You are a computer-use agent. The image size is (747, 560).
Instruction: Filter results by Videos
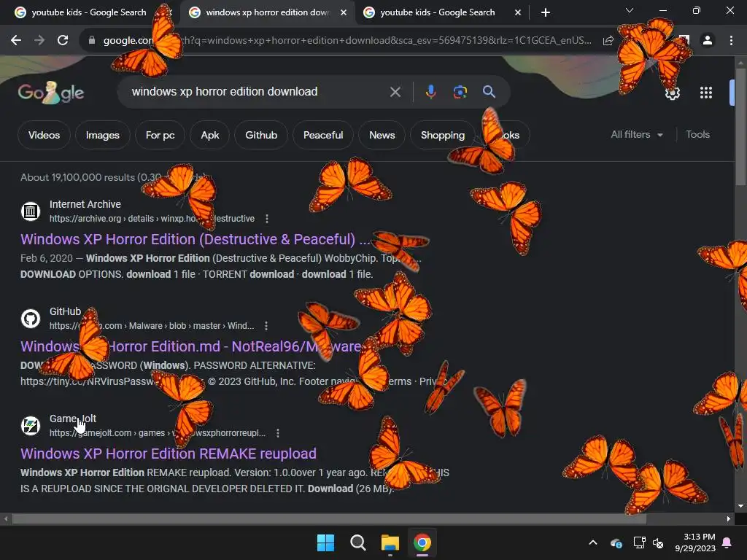tap(44, 135)
